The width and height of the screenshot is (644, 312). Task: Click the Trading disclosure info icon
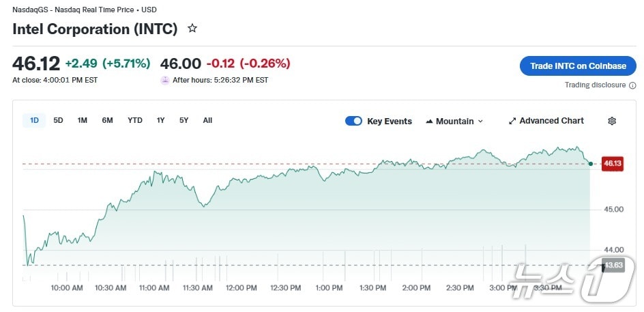click(632, 85)
